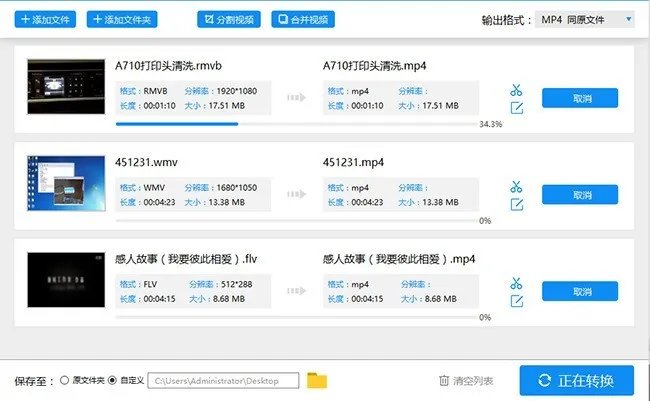Click progress bar of 451231.wmv row
Screen dimensions: 650x401
point(296,220)
